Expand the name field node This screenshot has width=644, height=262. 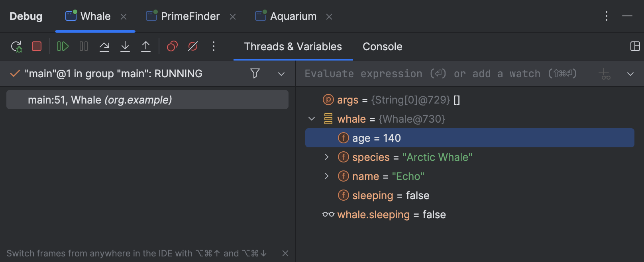tap(327, 176)
